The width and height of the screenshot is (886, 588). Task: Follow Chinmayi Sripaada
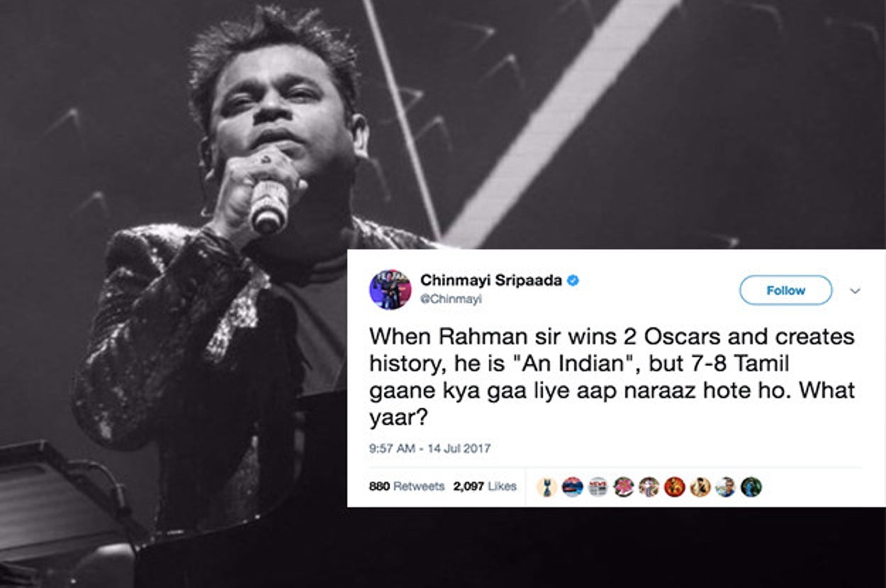coord(785,290)
